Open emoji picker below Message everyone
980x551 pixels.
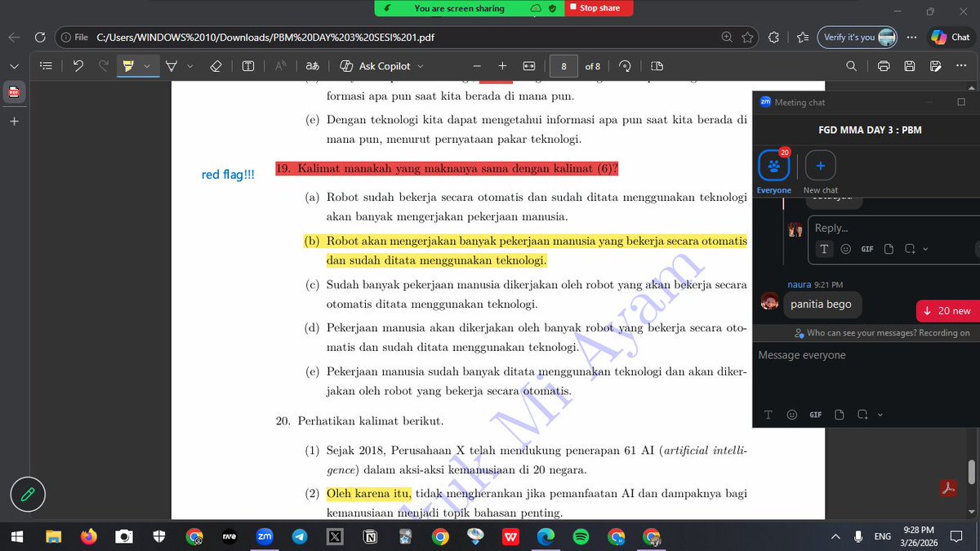pos(791,415)
